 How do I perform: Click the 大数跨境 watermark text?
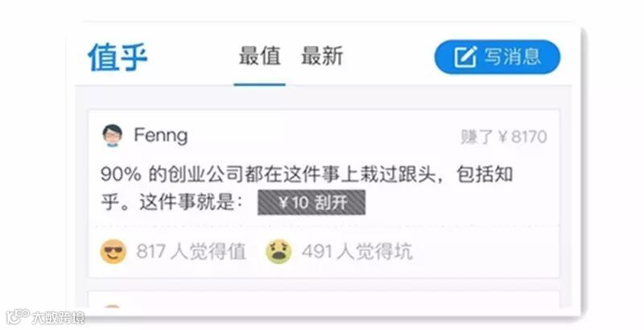[58, 318]
